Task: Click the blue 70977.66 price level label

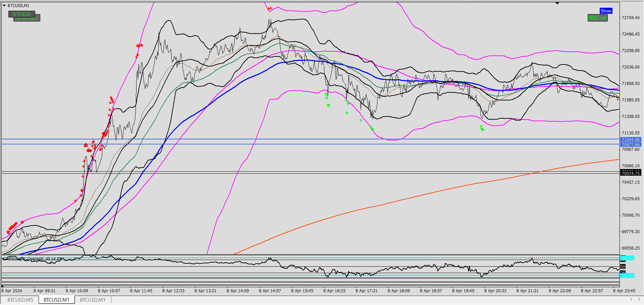Action: point(631,144)
